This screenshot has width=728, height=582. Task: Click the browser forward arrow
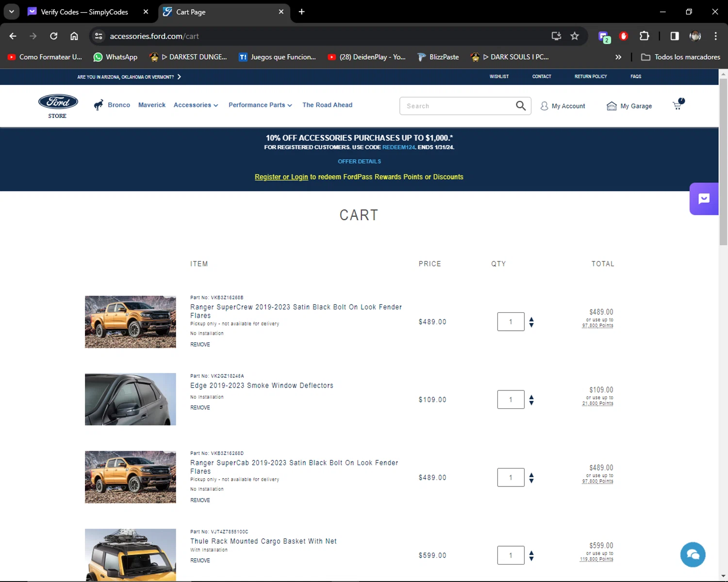[x=33, y=36]
